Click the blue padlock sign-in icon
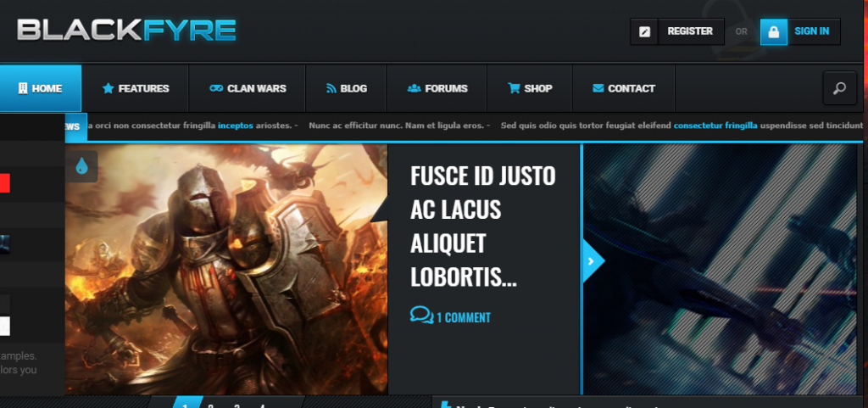868x408 pixels. (x=774, y=31)
